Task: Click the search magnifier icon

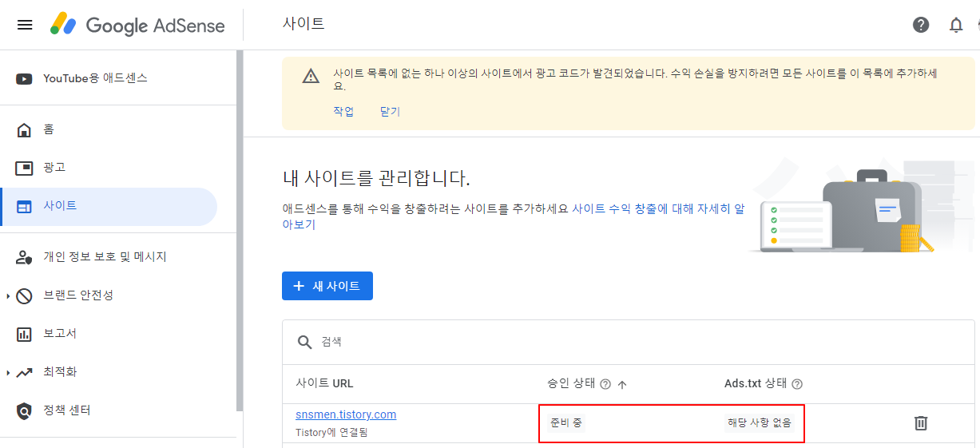Action: click(304, 342)
